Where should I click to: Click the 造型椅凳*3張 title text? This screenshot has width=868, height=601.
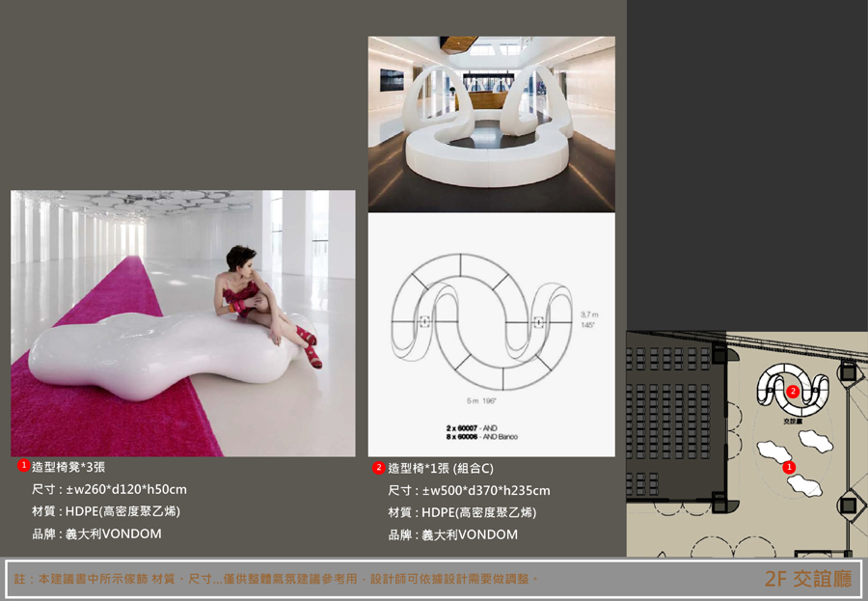coord(68,466)
